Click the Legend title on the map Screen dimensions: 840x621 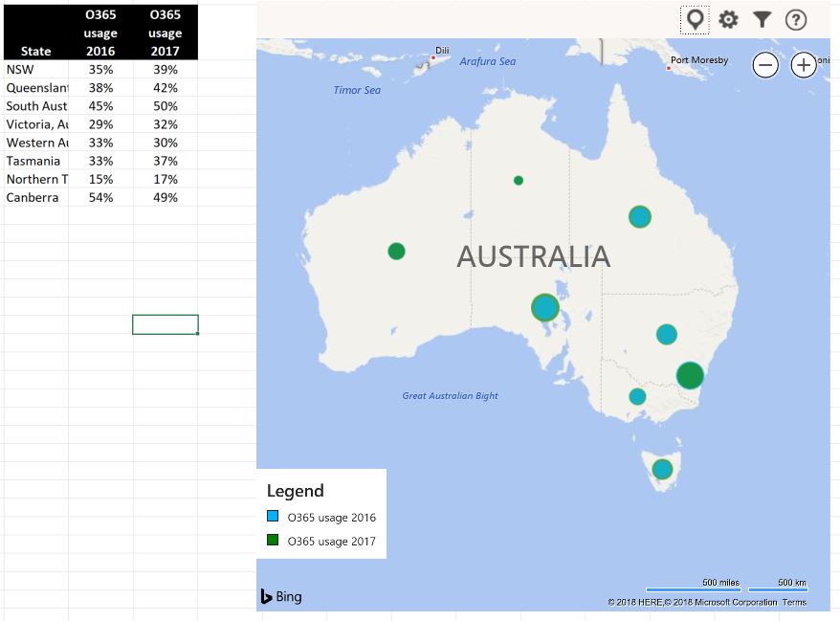296,491
